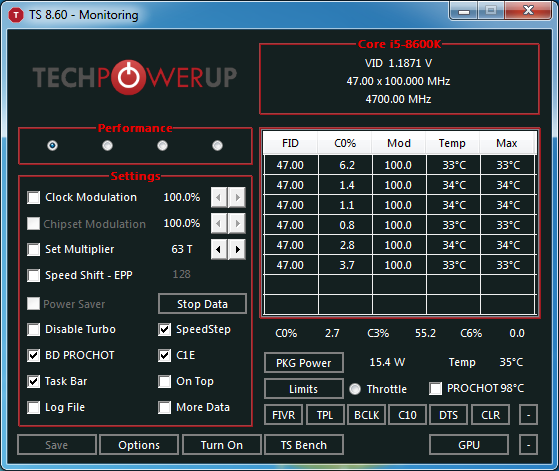Uncheck the BD PROCHOT checkbox
559x471 pixels.
click(x=34, y=355)
